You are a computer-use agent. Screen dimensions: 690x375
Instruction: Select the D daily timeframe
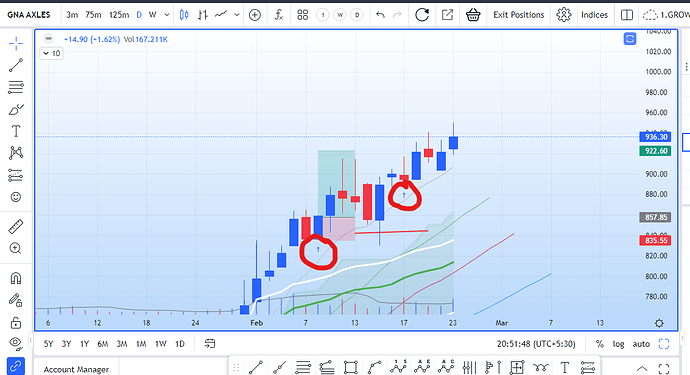(139, 15)
